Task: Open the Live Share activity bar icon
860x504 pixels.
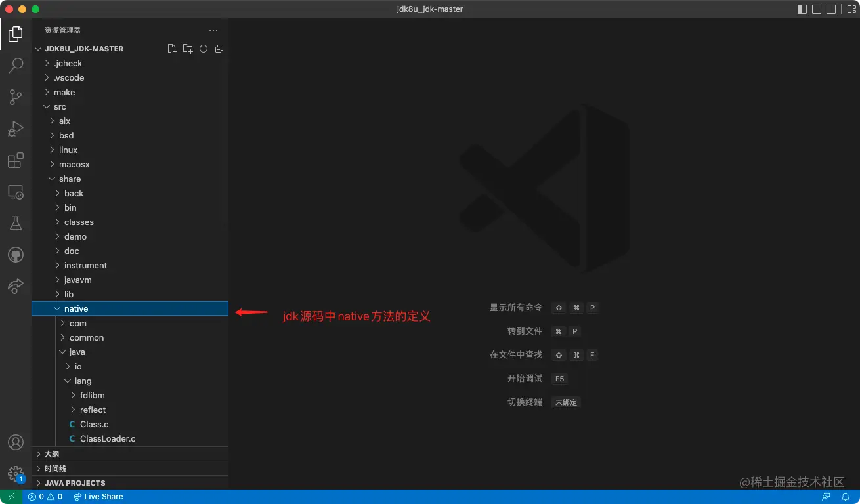Action: (x=16, y=286)
